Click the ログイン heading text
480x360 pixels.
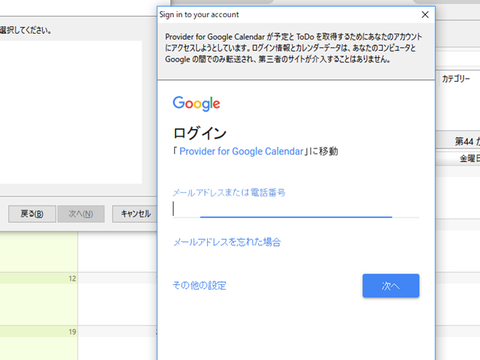tap(200, 133)
